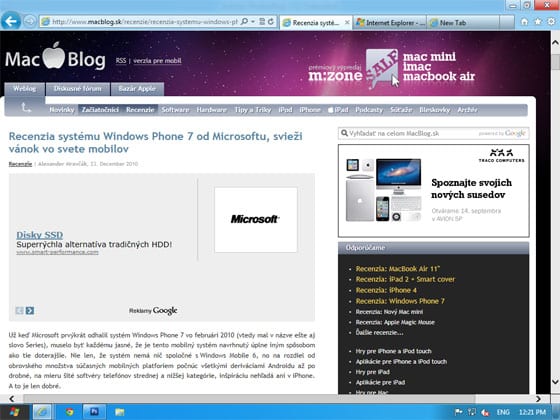Open Recenzia: Nový Mac mini link
Image resolution: width=560 pixels, height=420 pixels.
389,312
